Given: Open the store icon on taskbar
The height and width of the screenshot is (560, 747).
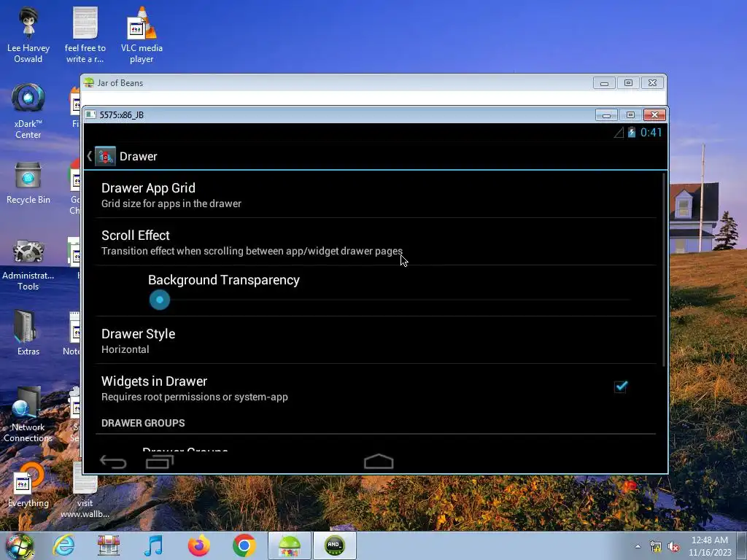Looking at the screenshot, I should click(109, 545).
